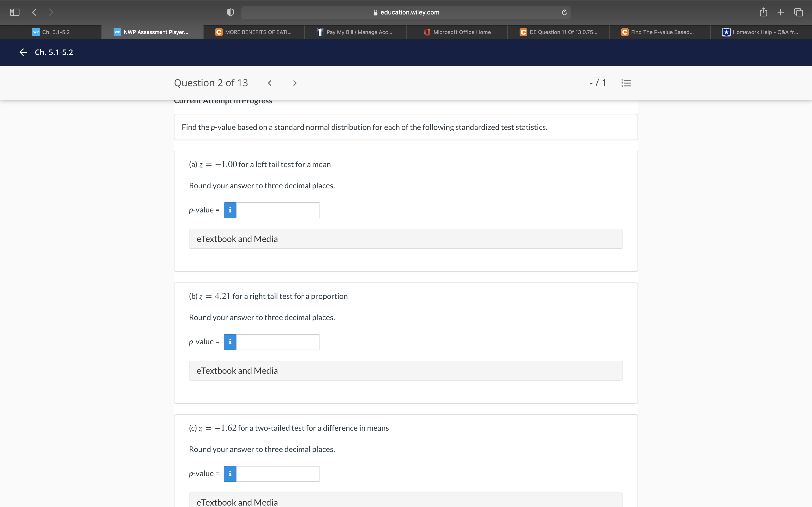Expand eTextbook and Media under part (a)

click(405, 239)
